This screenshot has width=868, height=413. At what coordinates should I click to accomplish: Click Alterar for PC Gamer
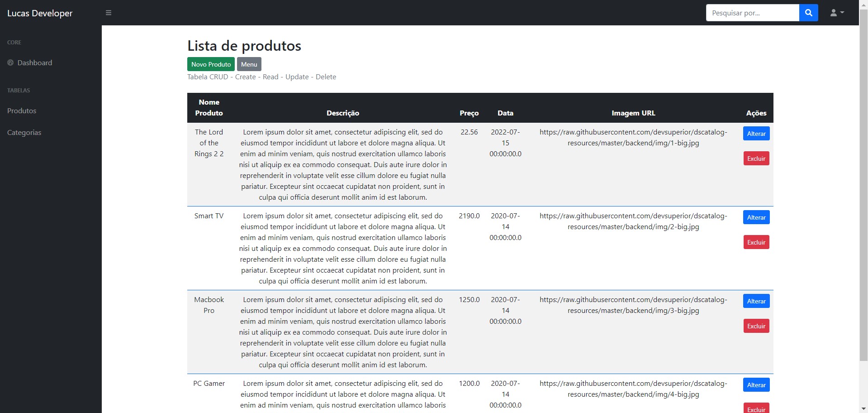coord(755,384)
